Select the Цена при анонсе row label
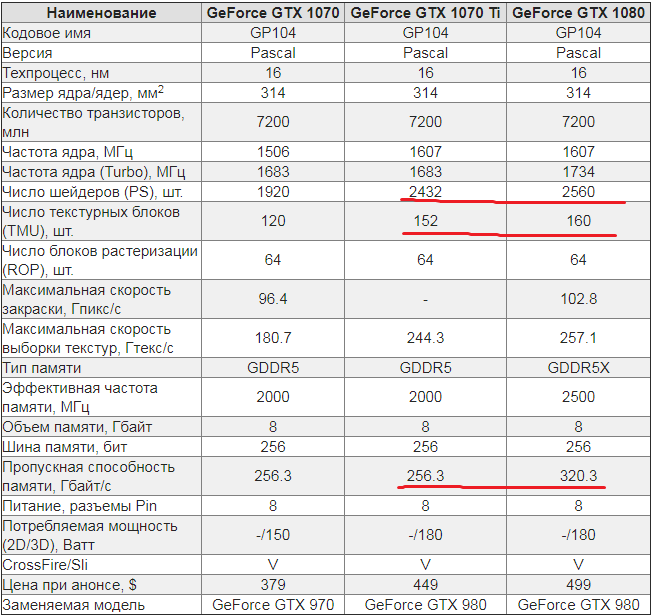The height and width of the screenshot is (616, 651). tap(69, 585)
